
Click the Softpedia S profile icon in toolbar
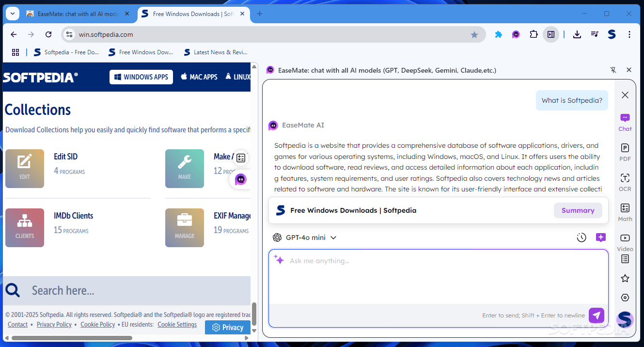pos(612,34)
